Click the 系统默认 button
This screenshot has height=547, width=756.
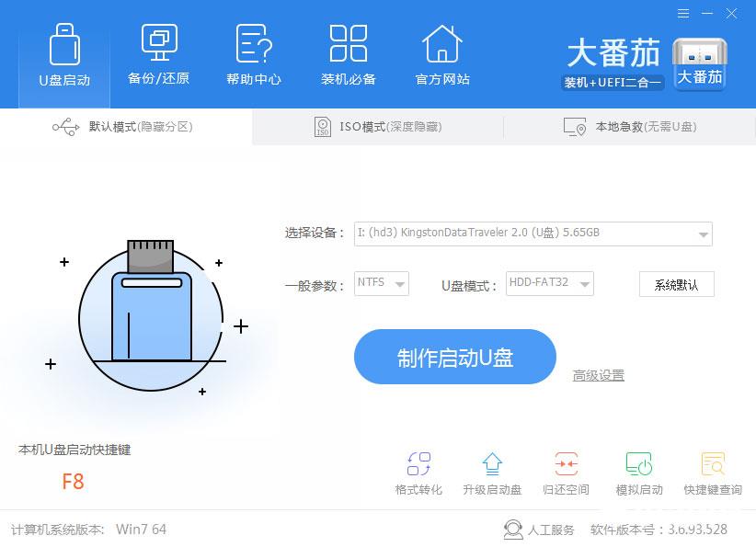[x=677, y=284]
